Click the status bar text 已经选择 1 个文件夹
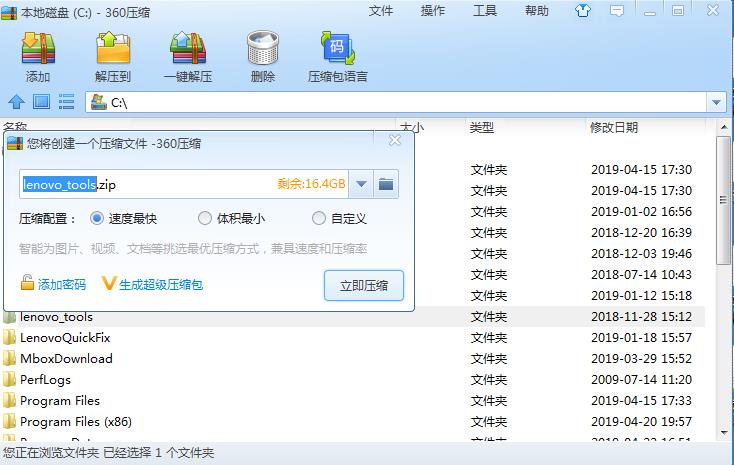The height and width of the screenshot is (465, 734). click(159, 453)
